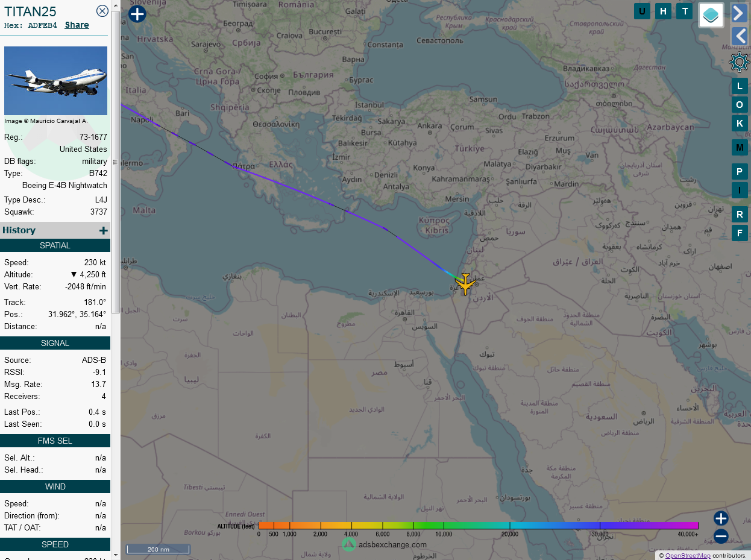The height and width of the screenshot is (560, 751).
Task: Click the WIND section header
Action: 55,486
